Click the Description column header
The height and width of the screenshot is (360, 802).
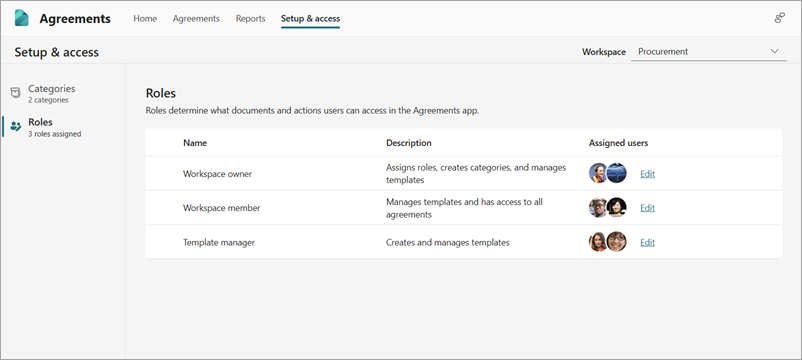pos(409,143)
